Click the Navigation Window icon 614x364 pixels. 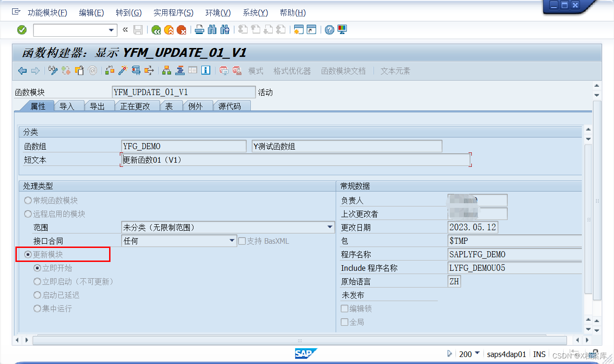click(x=179, y=71)
